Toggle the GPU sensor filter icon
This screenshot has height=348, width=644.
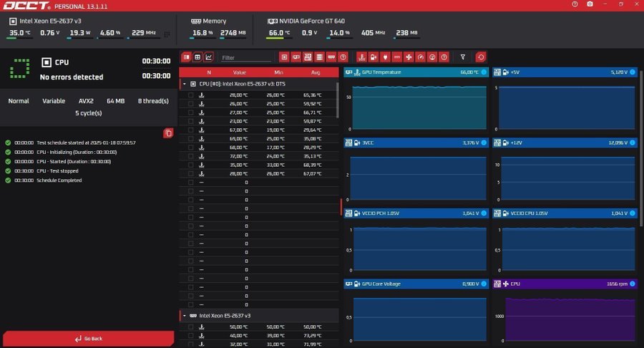(296, 57)
